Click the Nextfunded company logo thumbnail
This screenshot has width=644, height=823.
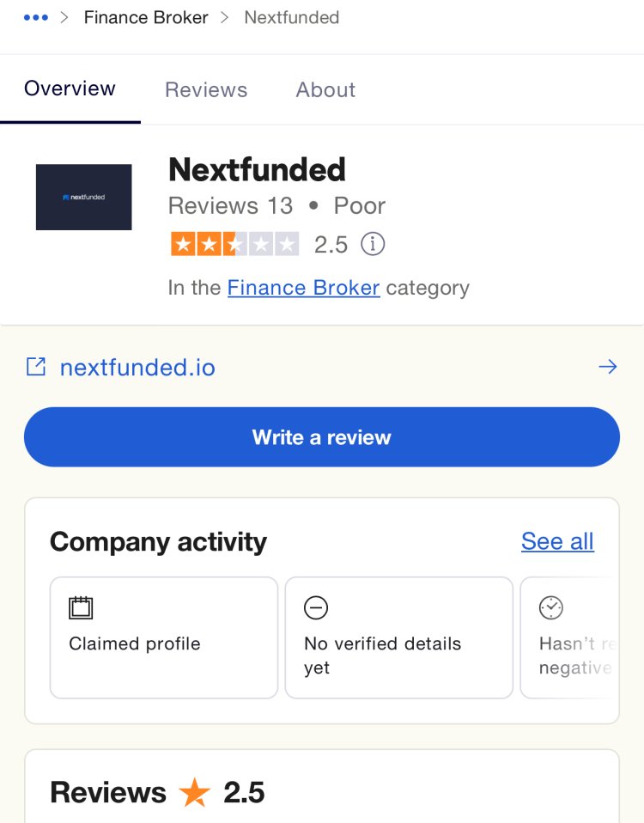pyautogui.click(x=84, y=197)
